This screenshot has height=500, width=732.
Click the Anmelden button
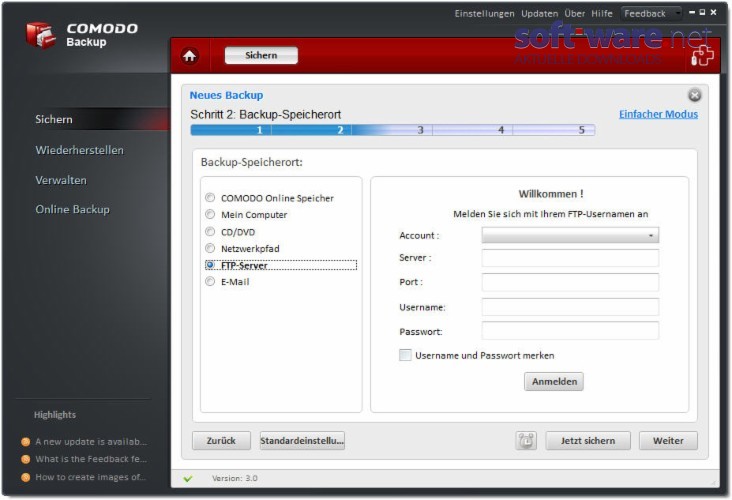(x=554, y=381)
